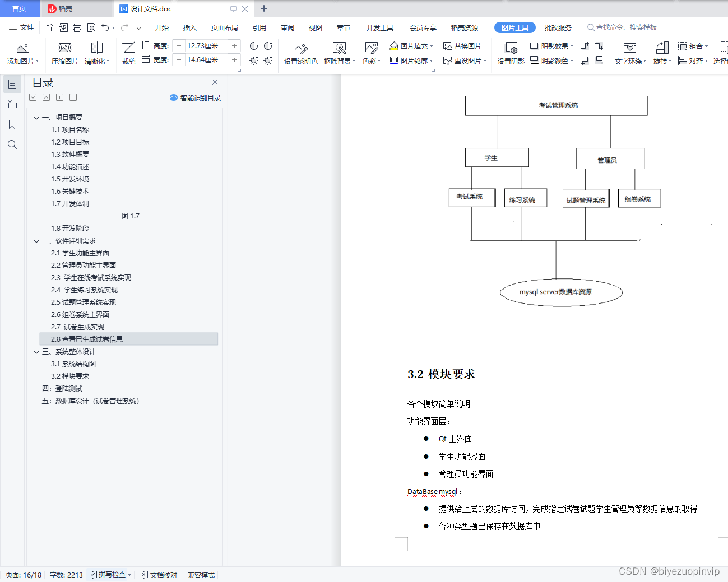Click 设置透明色 set transparent color
The image size is (728, 582).
tap(301, 53)
